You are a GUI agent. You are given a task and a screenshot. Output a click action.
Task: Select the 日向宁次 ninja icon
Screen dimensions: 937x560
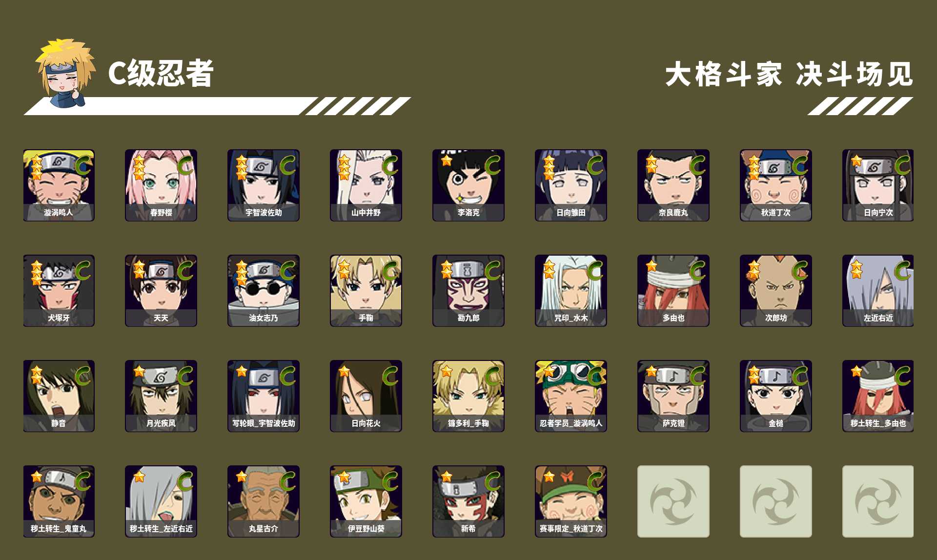[x=878, y=185]
